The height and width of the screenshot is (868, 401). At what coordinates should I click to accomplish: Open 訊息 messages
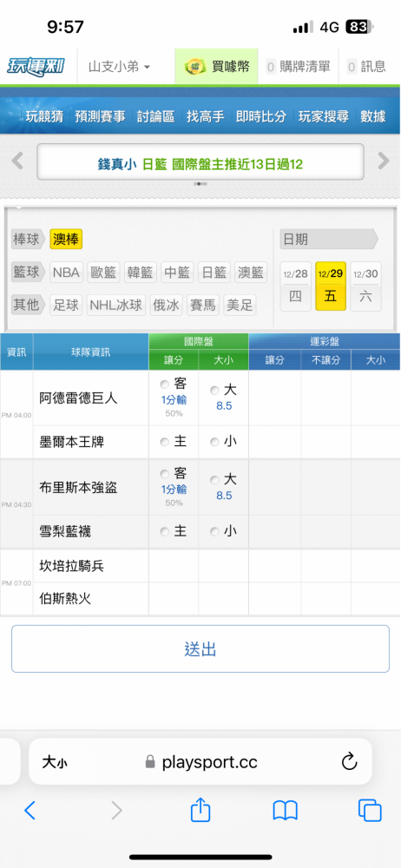point(366,67)
